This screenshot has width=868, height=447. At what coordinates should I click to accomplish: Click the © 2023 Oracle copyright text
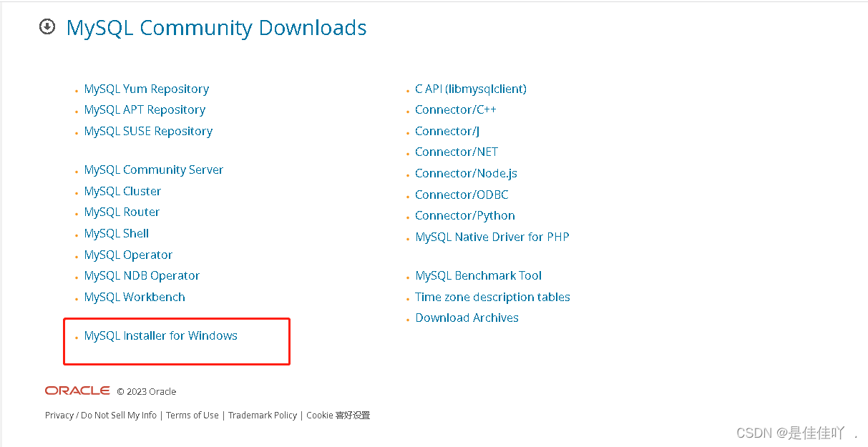point(147,391)
